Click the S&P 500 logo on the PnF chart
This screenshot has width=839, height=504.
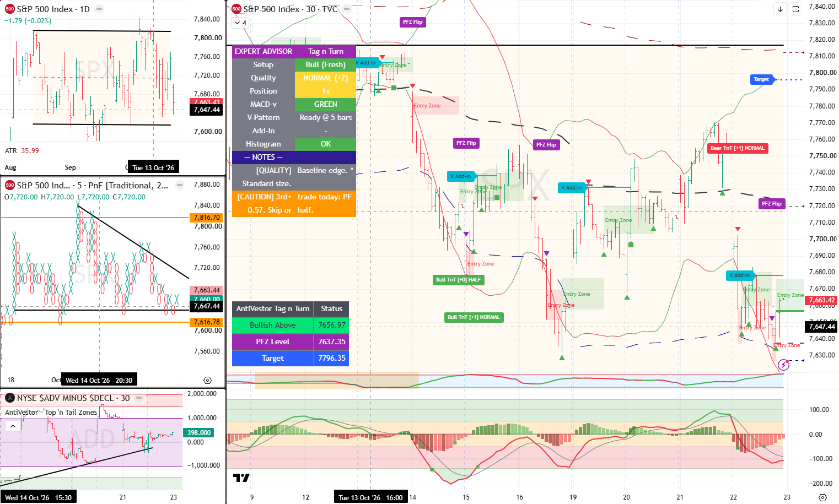[10, 185]
